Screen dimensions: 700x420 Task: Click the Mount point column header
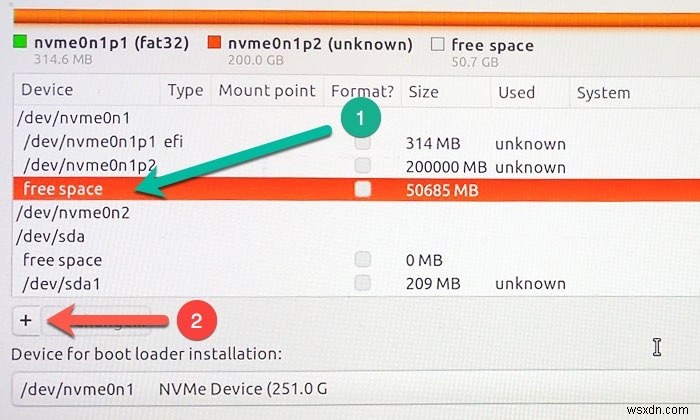(266, 92)
